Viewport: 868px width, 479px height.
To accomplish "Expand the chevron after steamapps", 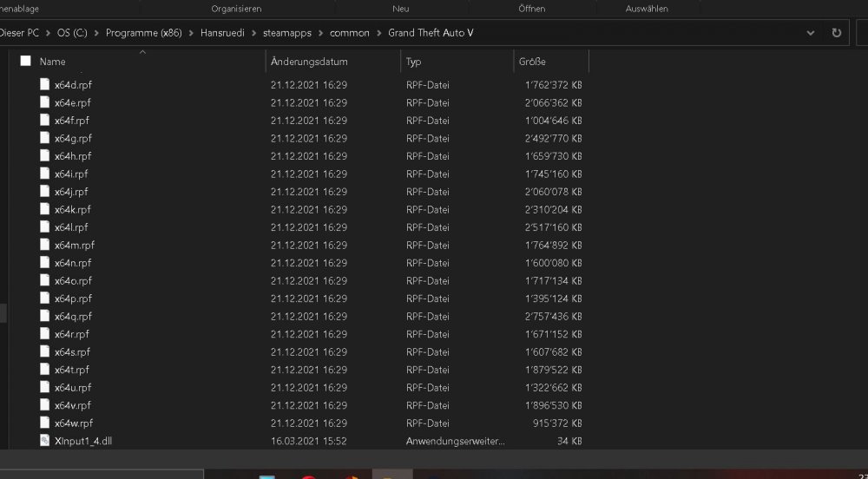I will [320, 33].
